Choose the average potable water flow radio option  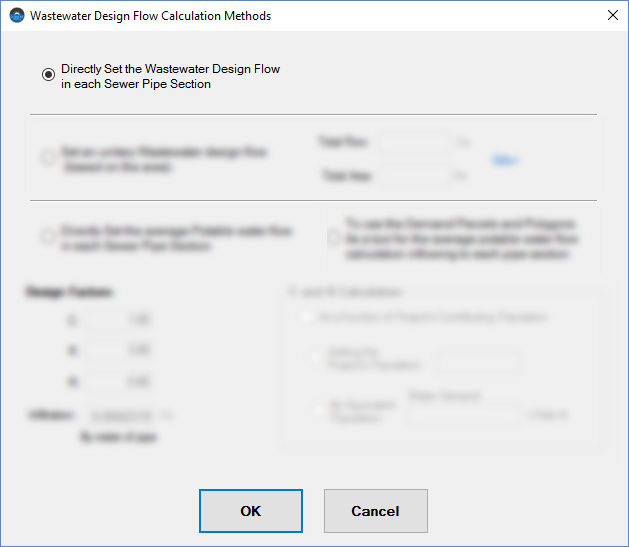point(48,237)
